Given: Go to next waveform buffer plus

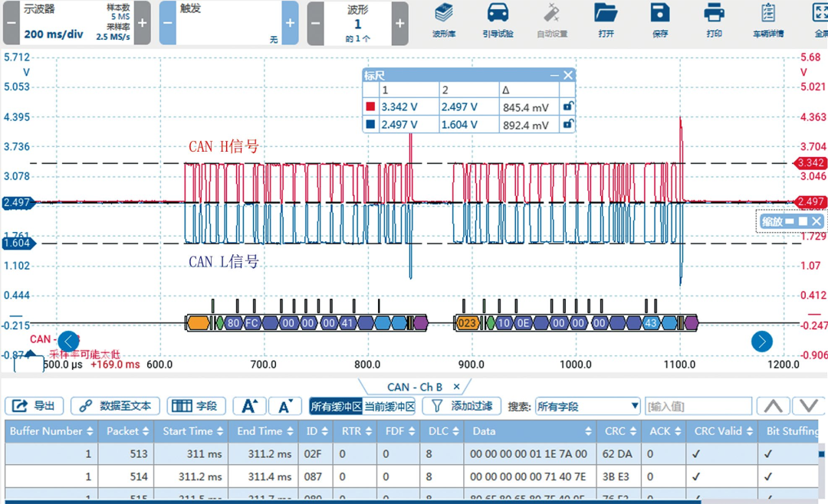Looking at the screenshot, I should pyautogui.click(x=399, y=23).
